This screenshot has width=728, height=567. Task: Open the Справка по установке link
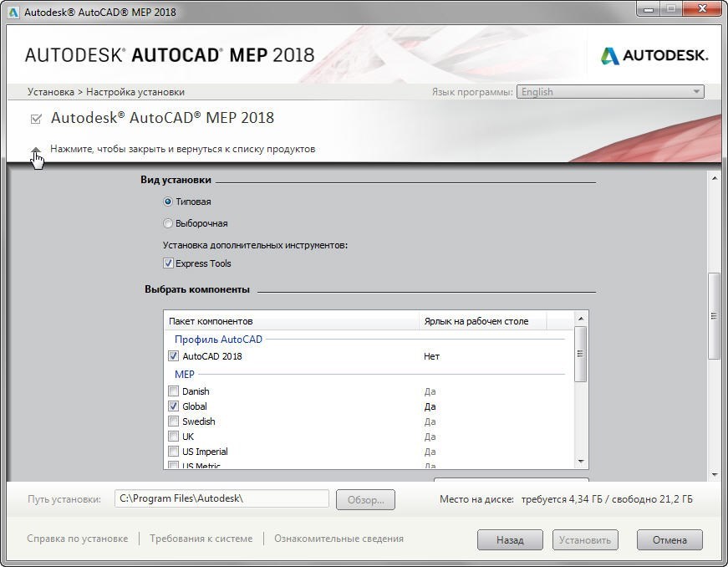coord(78,539)
